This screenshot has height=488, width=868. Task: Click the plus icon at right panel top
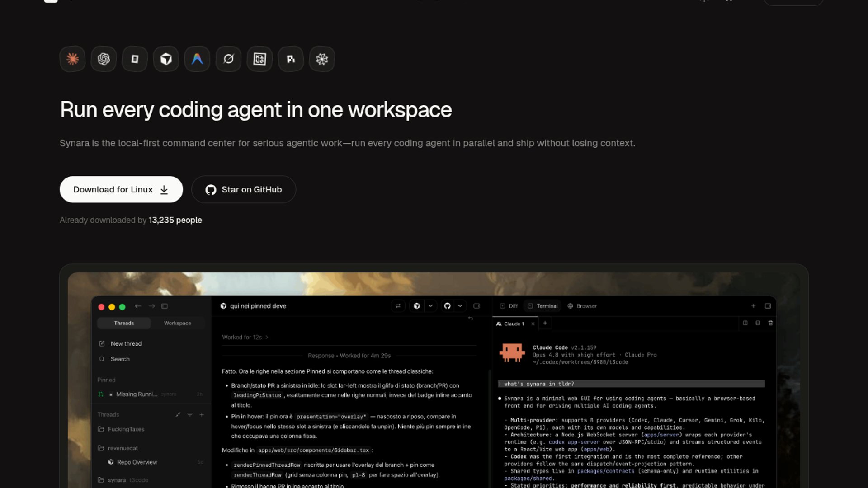coord(753,306)
